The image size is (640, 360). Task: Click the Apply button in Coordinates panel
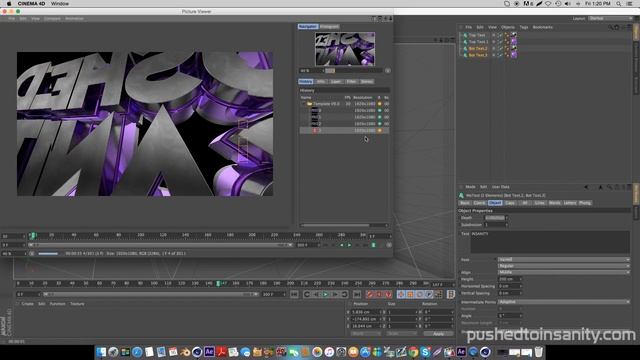click(x=438, y=333)
